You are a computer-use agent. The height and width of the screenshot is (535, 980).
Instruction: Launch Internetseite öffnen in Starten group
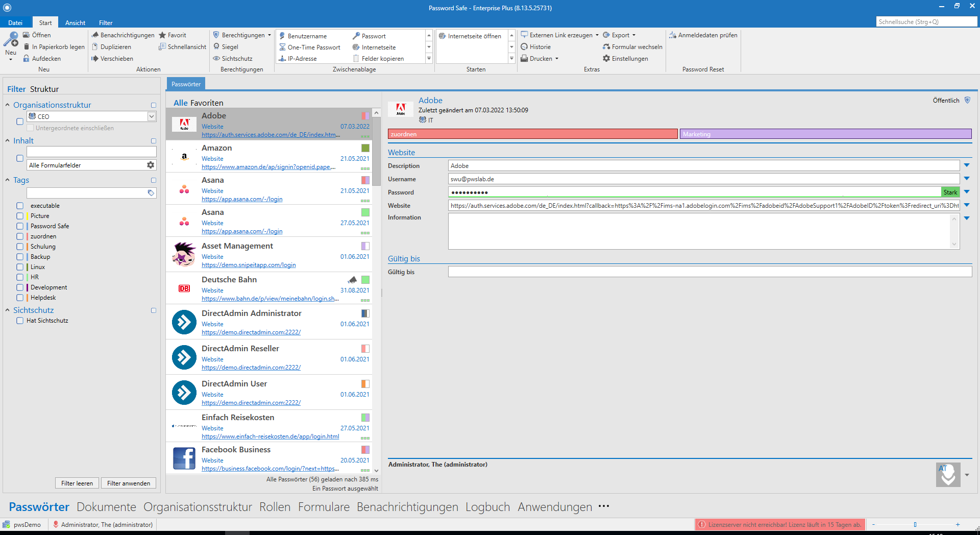pos(470,36)
